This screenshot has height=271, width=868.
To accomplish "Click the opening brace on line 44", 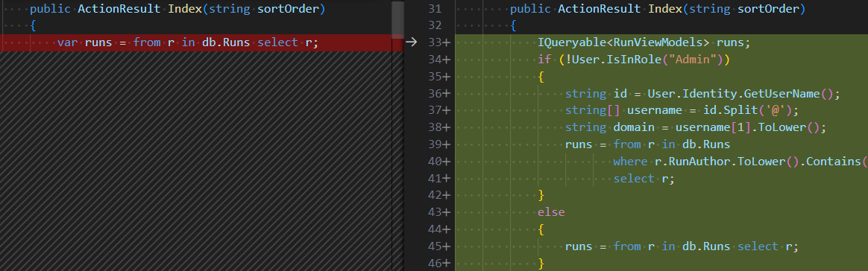I will pyautogui.click(x=541, y=229).
